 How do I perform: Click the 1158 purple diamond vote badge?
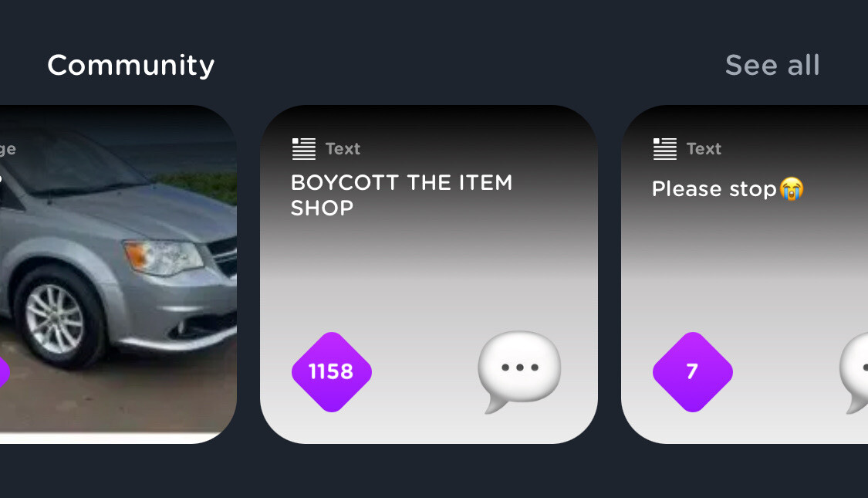pyautogui.click(x=332, y=372)
